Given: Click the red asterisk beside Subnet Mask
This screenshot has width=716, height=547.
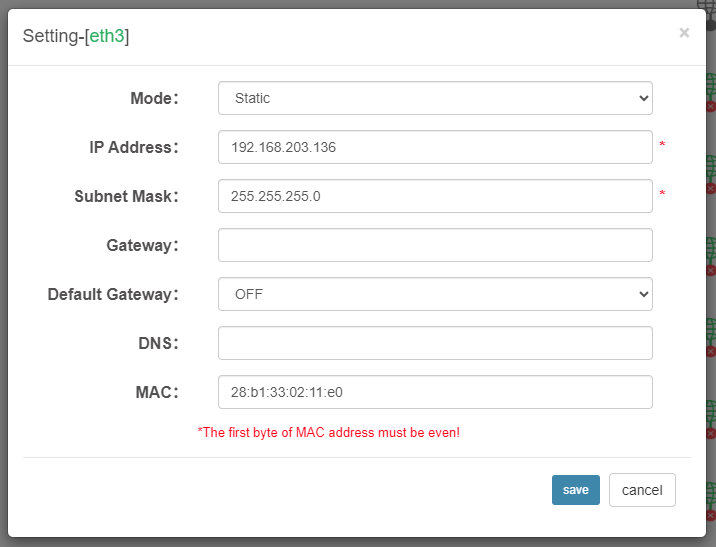Looking at the screenshot, I should (x=662, y=195).
